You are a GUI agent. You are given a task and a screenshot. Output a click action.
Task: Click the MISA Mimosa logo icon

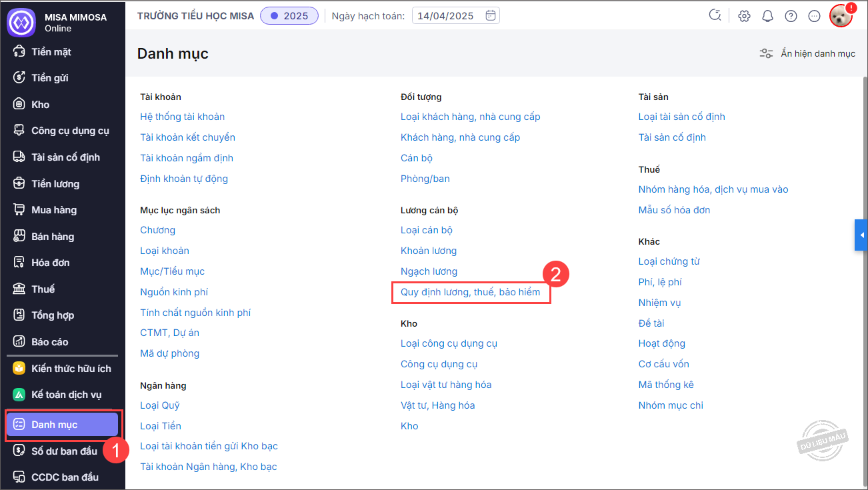coord(21,22)
